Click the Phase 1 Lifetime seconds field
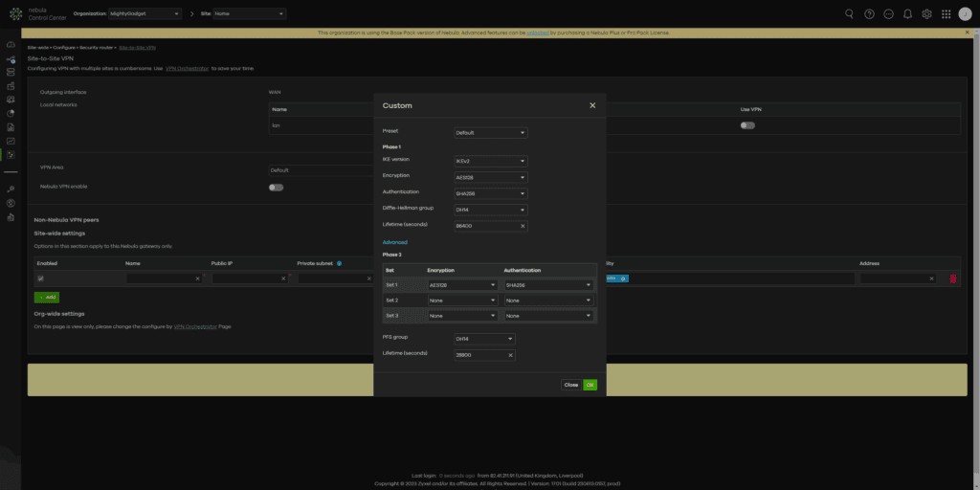The image size is (980, 490). click(486, 226)
